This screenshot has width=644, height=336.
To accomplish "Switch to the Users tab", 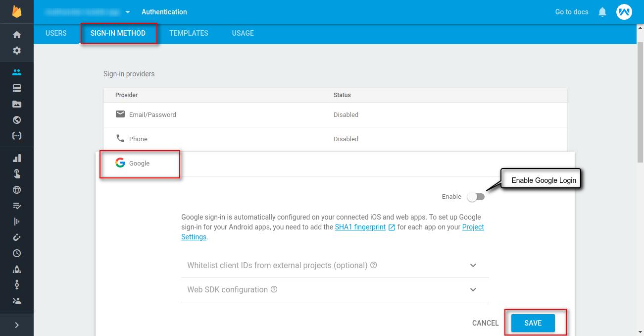I will (56, 33).
